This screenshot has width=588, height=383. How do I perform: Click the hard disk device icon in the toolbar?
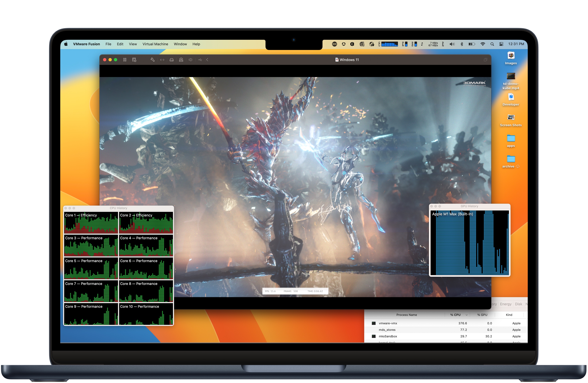171,59
